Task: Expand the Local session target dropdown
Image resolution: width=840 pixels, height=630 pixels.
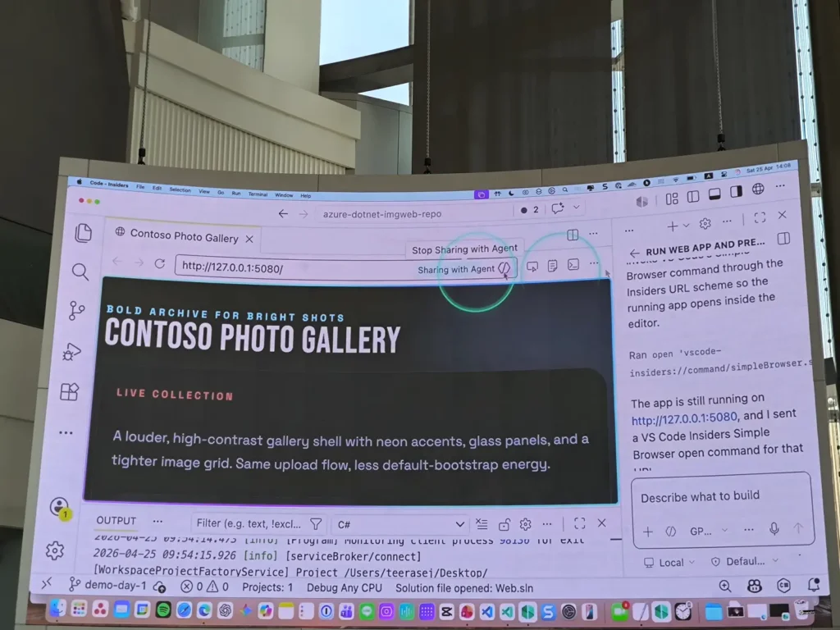Action: coord(669,562)
